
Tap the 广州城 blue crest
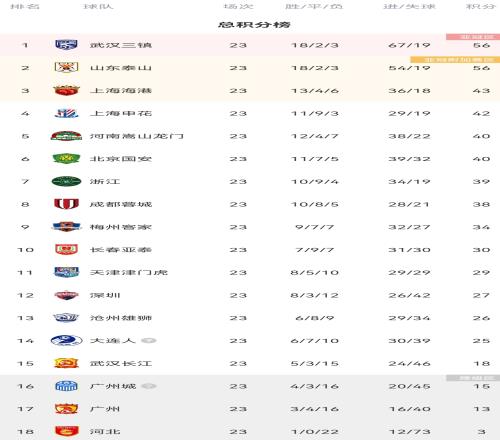click(x=66, y=386)
